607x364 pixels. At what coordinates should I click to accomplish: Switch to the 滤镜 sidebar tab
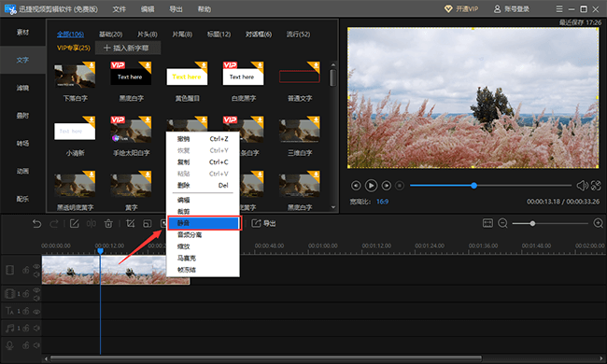[22, 88]
